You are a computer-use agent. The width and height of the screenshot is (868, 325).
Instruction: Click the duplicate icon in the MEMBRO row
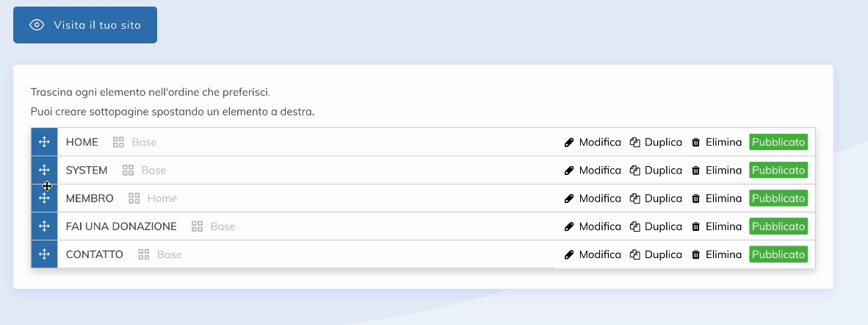pyautogui.click(x=635, y=198)
